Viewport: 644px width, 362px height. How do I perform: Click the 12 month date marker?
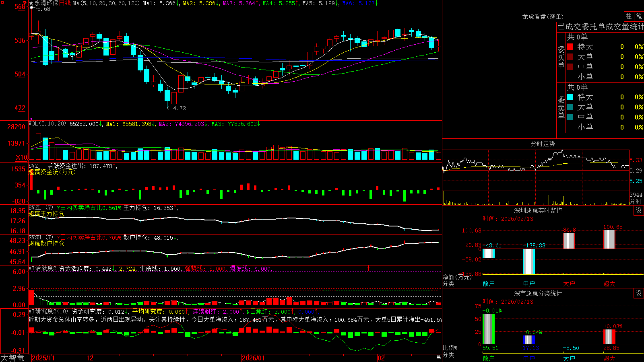(90, 358)
